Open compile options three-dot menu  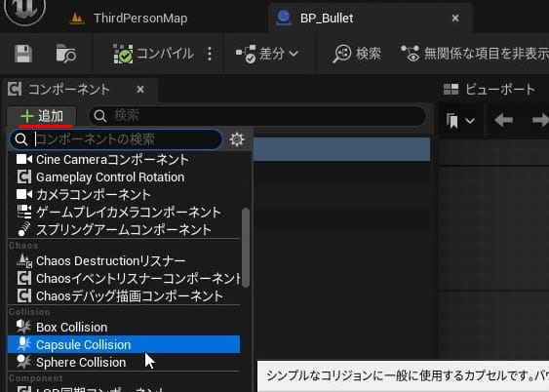point(210,54)
